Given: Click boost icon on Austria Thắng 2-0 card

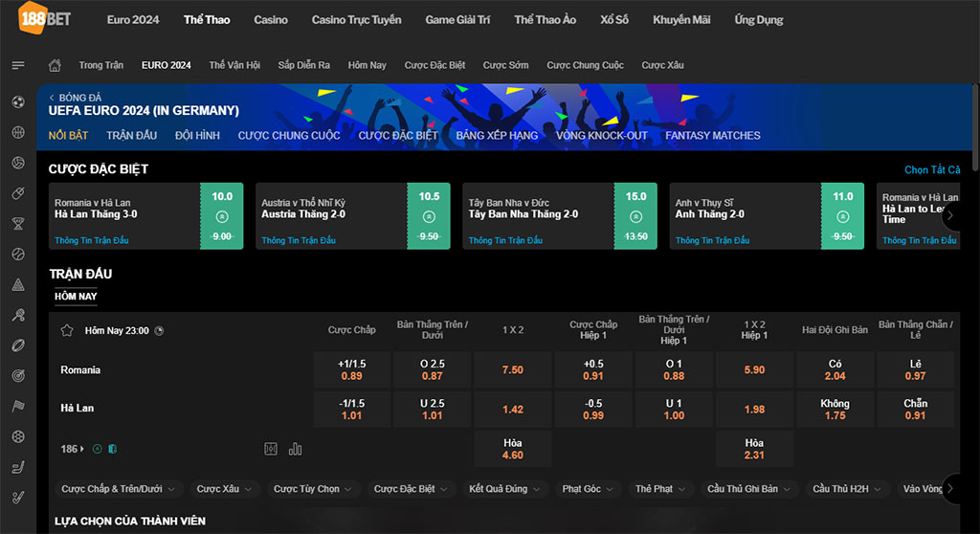Looking at the screenshot, I should [x=429, y=217].
